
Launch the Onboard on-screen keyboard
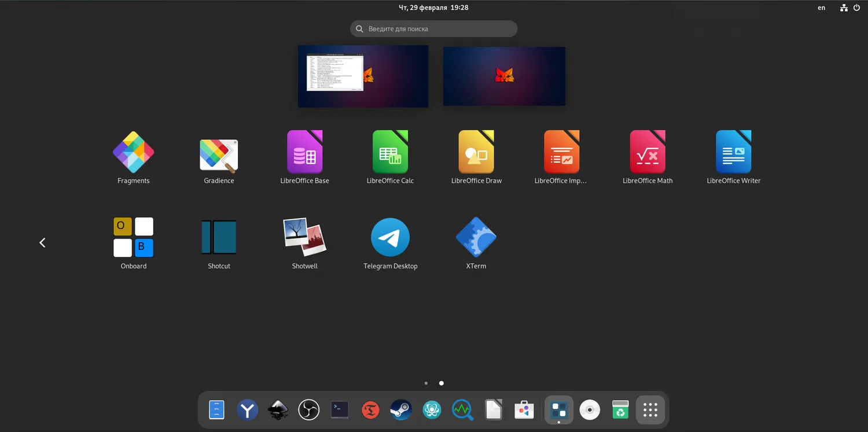tap(133, 237)
